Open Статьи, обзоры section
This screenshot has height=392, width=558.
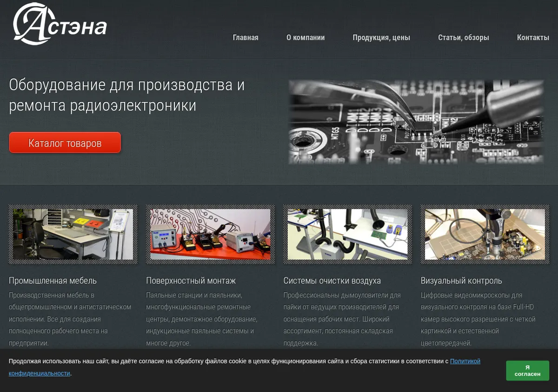[464, 38]
